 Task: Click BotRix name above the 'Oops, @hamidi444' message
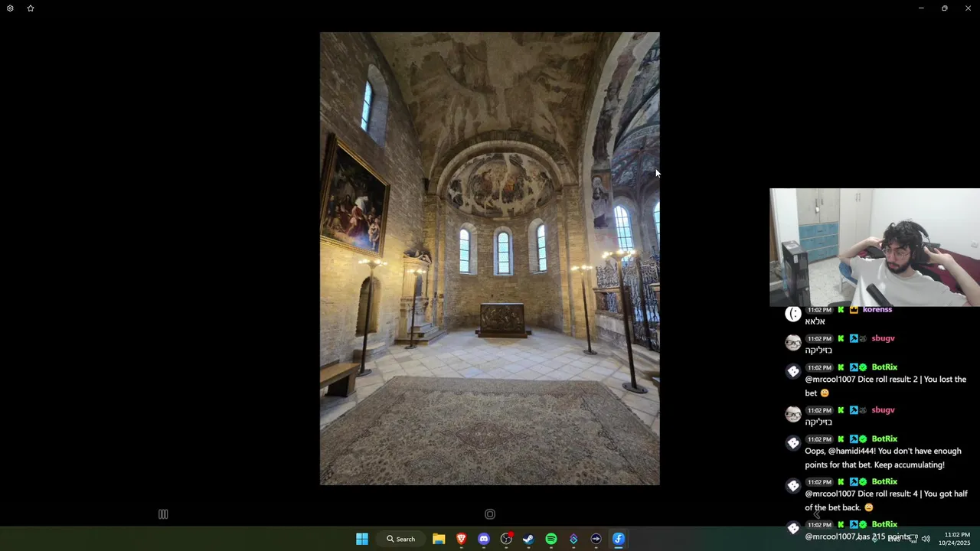884,439
